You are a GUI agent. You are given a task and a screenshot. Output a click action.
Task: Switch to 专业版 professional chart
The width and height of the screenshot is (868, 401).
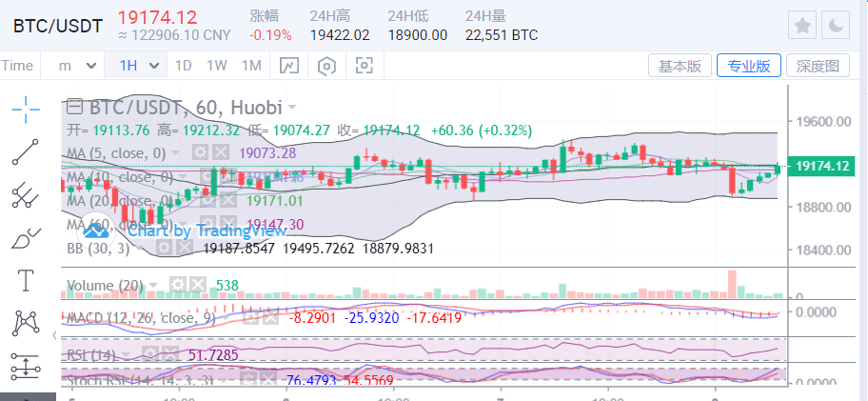[x=749, y=66]
